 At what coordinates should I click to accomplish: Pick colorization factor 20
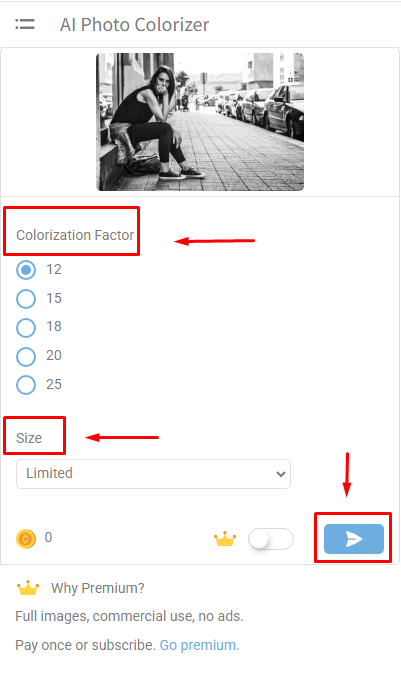(26, 356)
